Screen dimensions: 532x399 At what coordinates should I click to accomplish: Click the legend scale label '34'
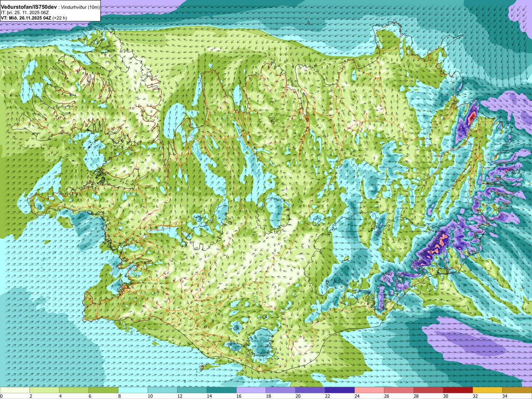pos(504,396)
